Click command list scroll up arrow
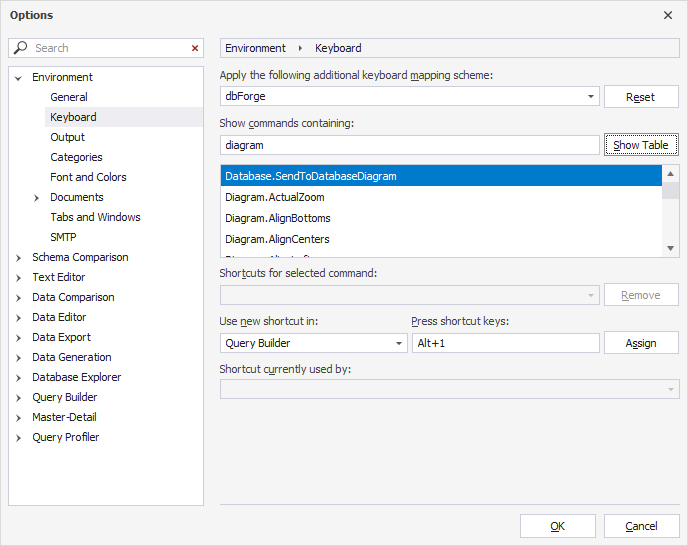 (670, 174)
